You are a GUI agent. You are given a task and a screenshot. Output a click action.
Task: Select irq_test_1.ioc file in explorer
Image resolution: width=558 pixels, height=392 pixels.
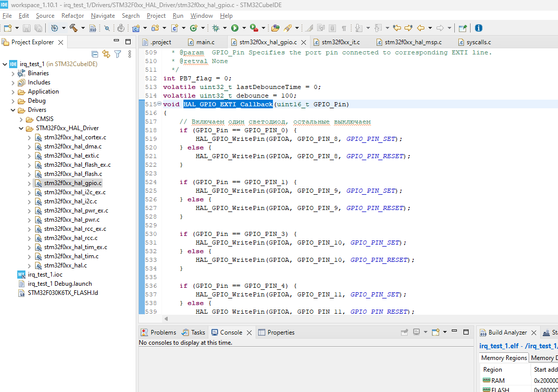point(45,275)
